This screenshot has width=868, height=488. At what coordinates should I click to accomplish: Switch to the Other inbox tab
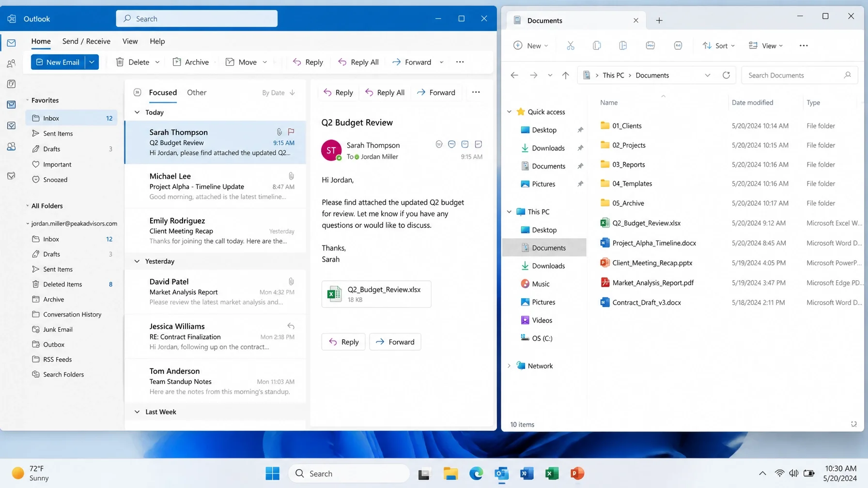[197, 92]
